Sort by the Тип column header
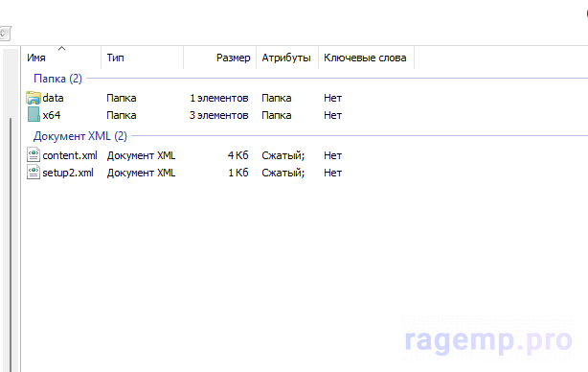 coord(115,58)
